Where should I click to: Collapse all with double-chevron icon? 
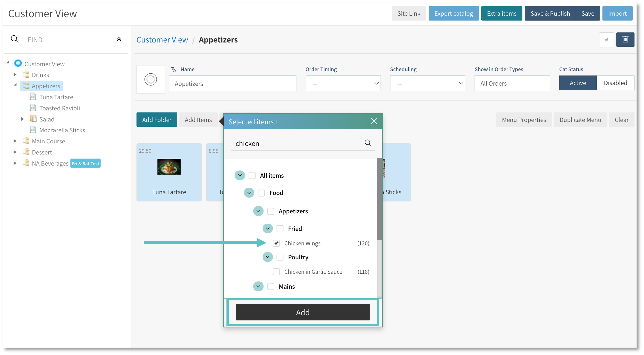[x=119, y=39]
